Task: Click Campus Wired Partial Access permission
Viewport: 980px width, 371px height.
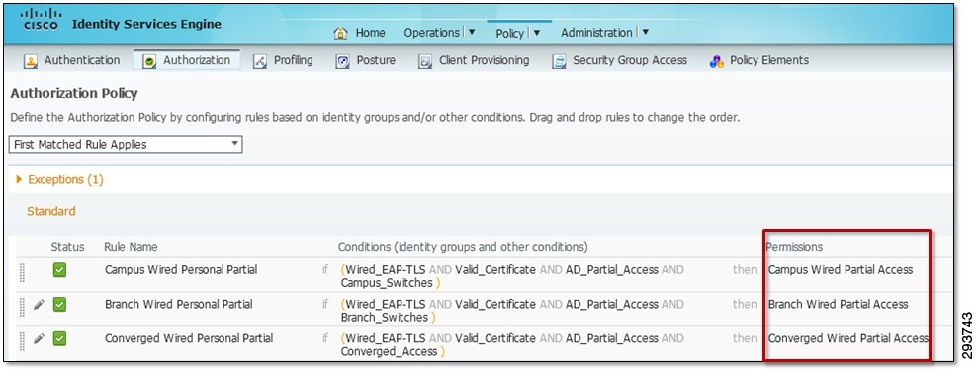Action: [x=841, y=270]
